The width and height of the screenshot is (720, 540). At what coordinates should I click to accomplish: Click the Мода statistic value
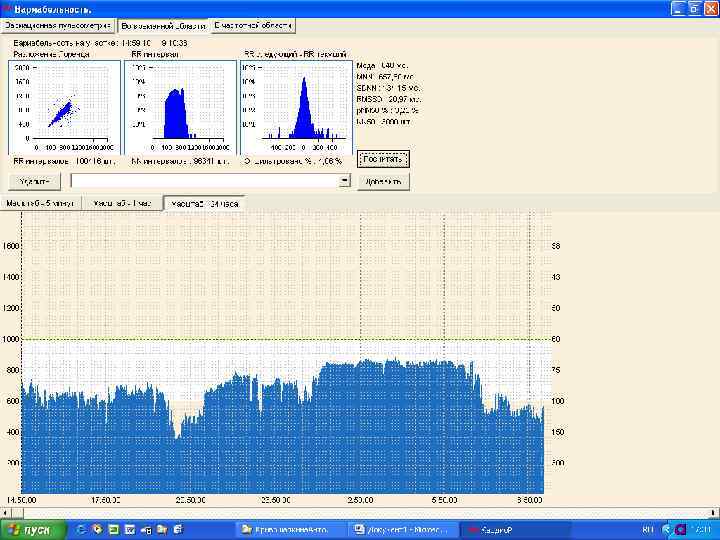coord(382,66)
